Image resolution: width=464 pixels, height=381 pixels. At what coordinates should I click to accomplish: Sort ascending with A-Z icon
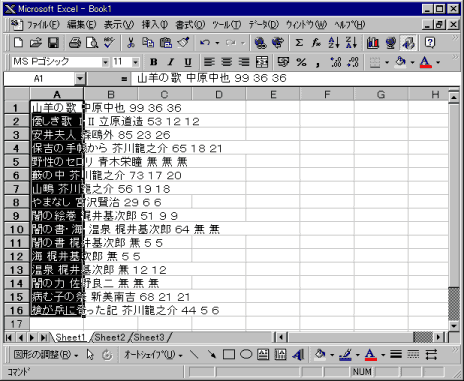[x=334, y=43]
